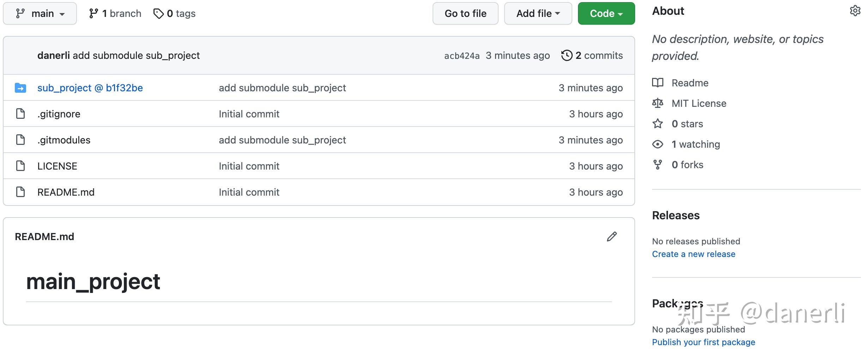Click the eye icon beside 1 watching
This screenshot has height=349, width=868.
tap(658, 144)
